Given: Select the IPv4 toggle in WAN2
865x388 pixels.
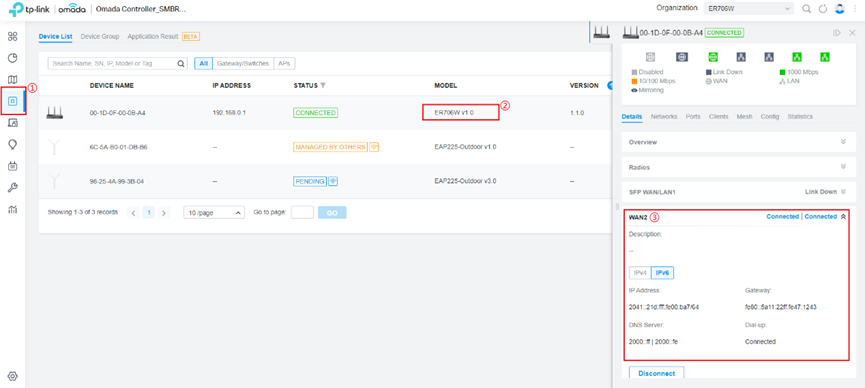Looking at the screenshot, I should click(640, 273).
